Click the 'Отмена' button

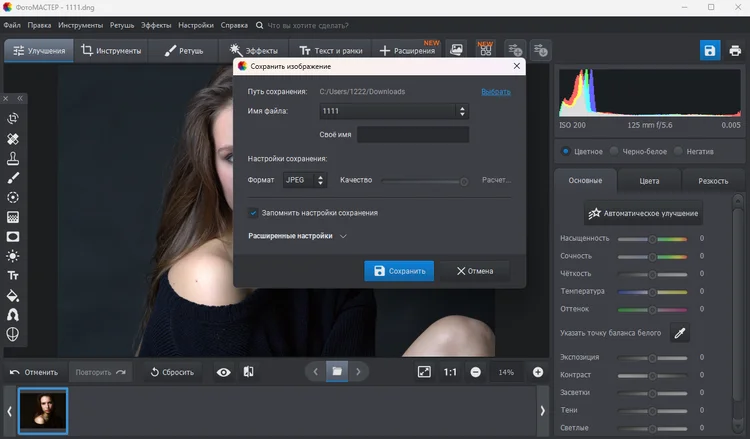point(474,271)
